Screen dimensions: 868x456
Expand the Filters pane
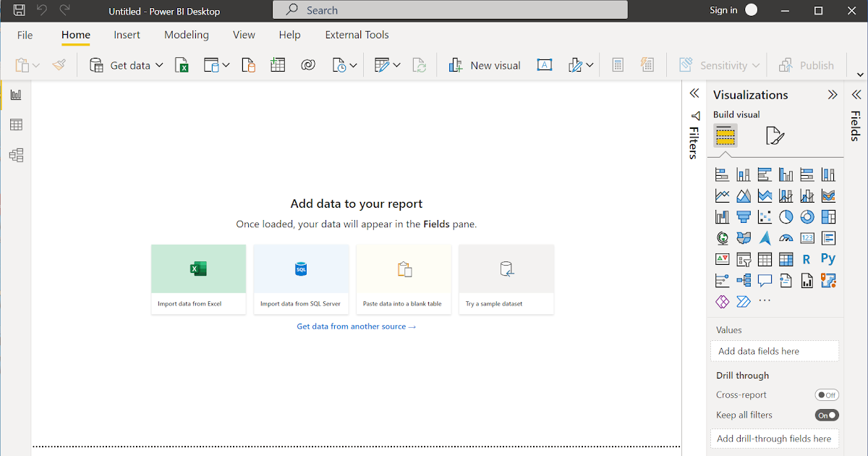pos(694,93)
